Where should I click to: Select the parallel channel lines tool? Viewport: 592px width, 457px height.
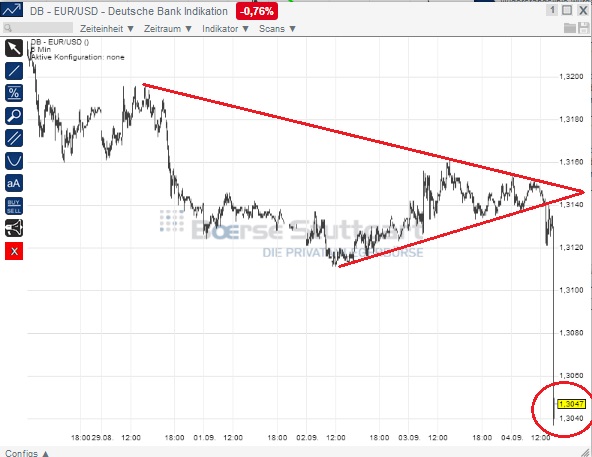click(x=14, y=138)
